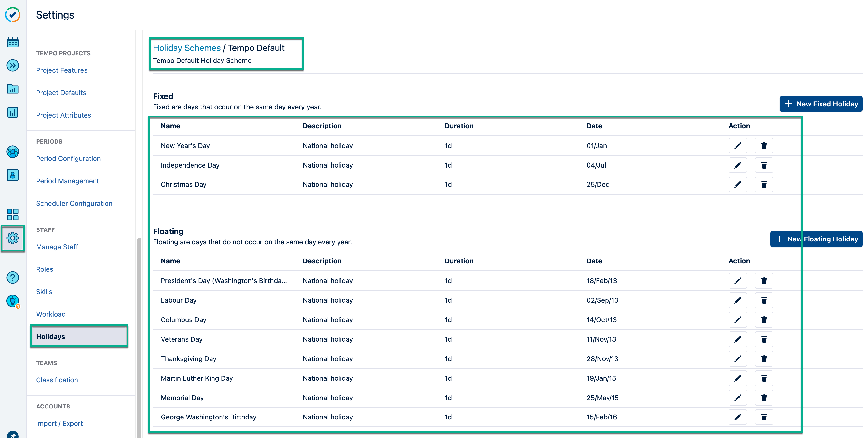The height and width of the screenshot is (438, 868).
Task: Open Holiday Schemes breadcrumb link
Action: [187, 48]
